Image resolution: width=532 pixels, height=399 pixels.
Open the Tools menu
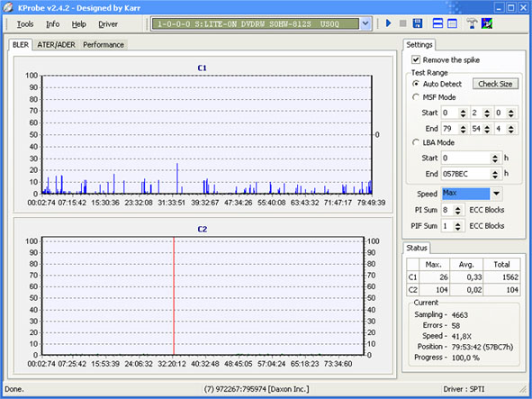[25, 24]
